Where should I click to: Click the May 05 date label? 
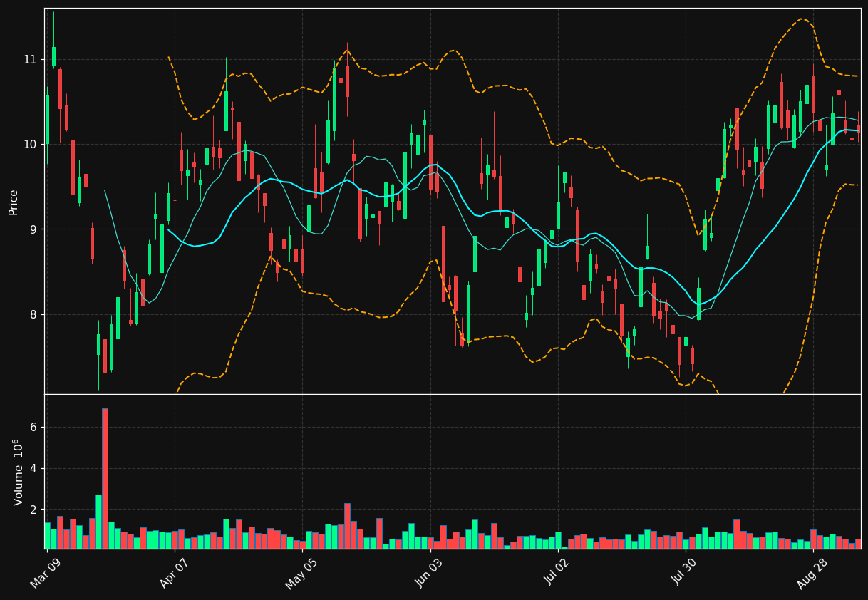[300, 573]
